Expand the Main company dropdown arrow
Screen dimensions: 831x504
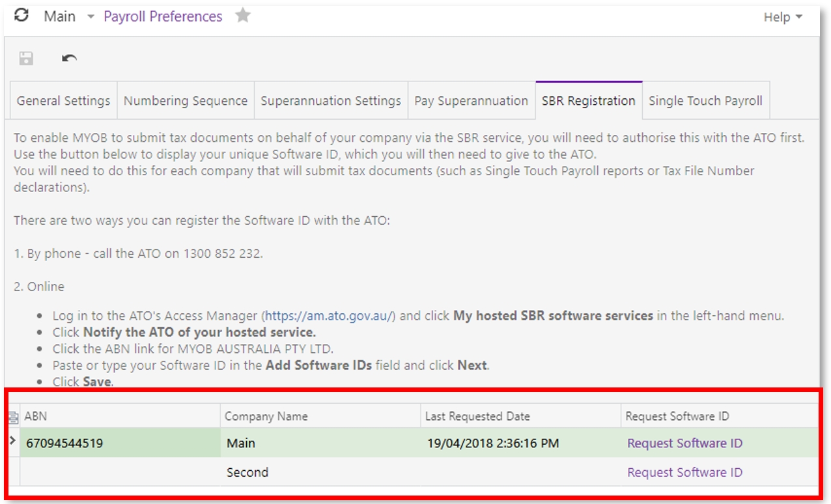pyautogui.click(x=91, y=17)
